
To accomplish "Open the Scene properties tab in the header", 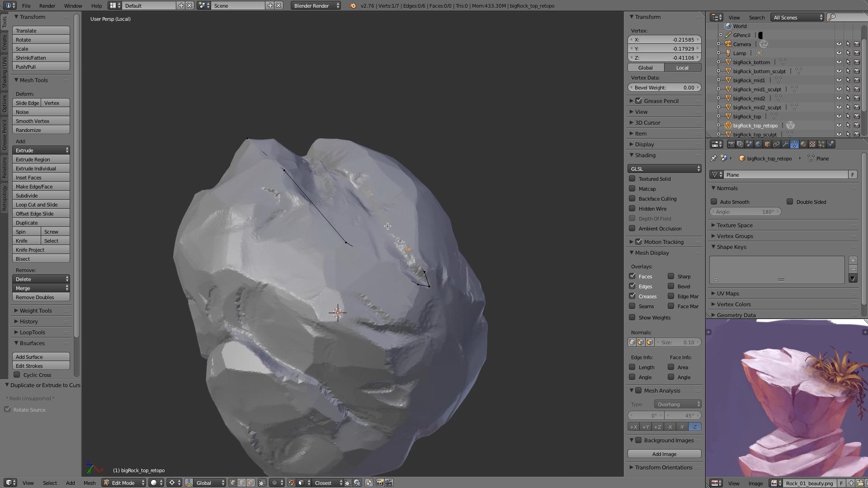I will (749, 144).
